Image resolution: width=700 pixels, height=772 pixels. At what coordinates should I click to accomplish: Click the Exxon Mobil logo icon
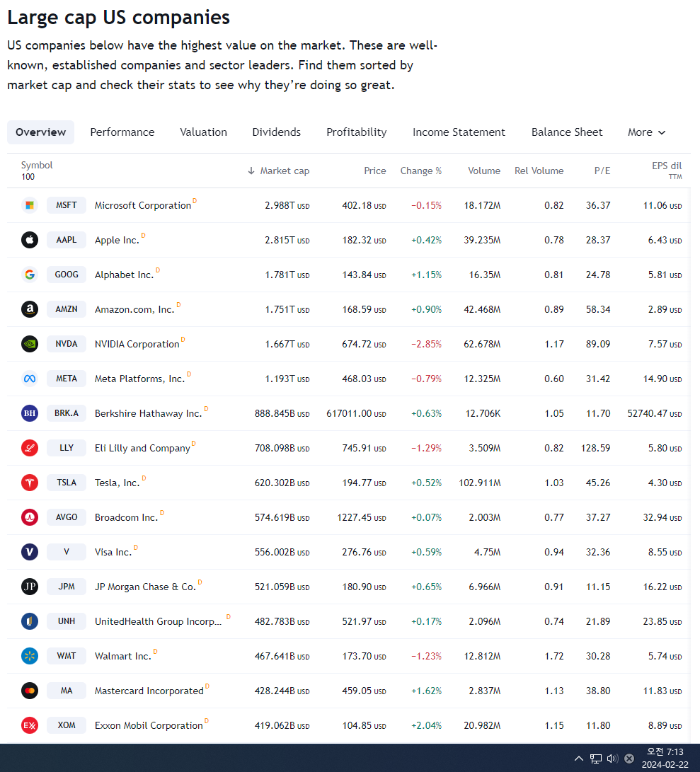point(30,725)
